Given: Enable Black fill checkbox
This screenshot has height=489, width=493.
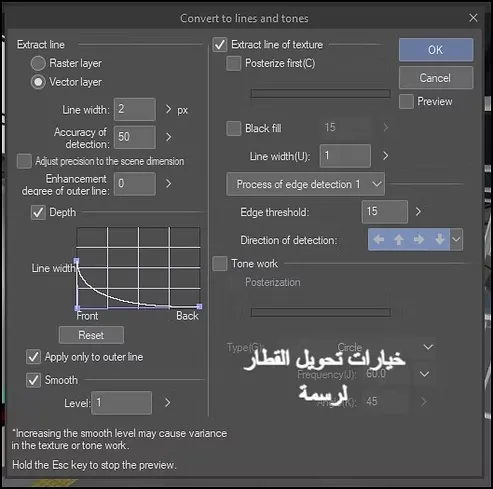Looking at the screenshot, I should [x=233, y=128].
